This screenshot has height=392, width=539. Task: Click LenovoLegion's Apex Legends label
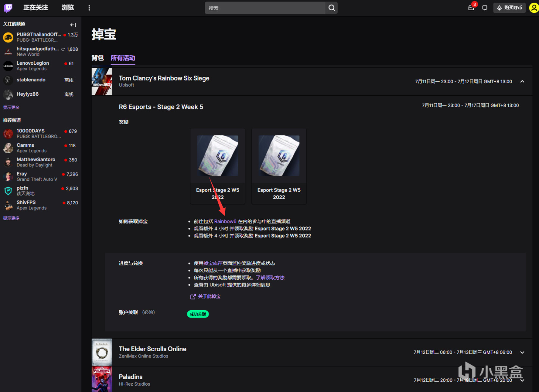click(x=31, y=69)
